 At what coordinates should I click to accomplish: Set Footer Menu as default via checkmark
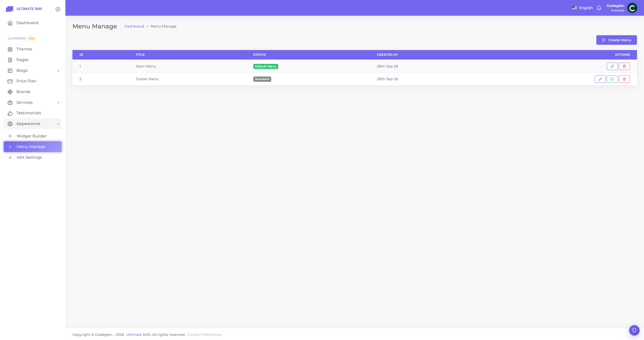coord(612,79)
